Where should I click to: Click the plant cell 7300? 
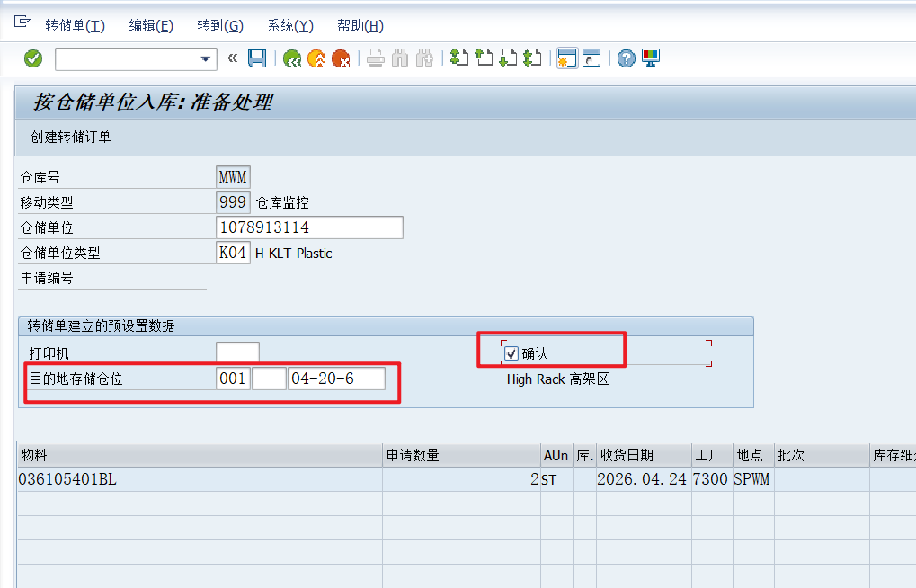point(711,479)
